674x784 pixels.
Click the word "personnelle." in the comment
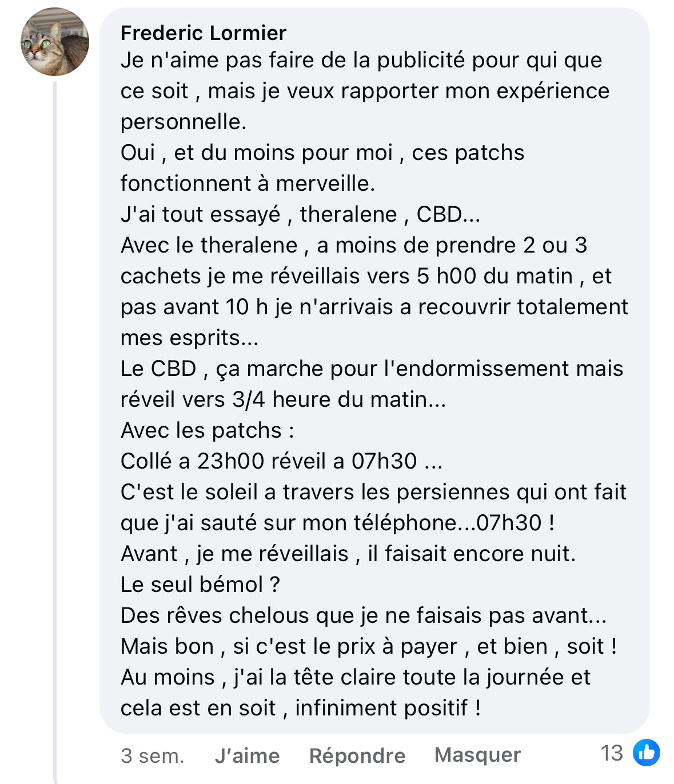coord(183,122)
